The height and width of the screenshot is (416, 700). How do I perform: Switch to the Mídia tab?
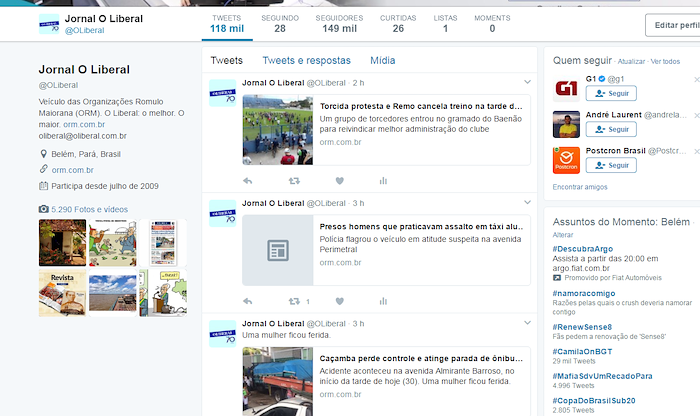click(383, 60)
